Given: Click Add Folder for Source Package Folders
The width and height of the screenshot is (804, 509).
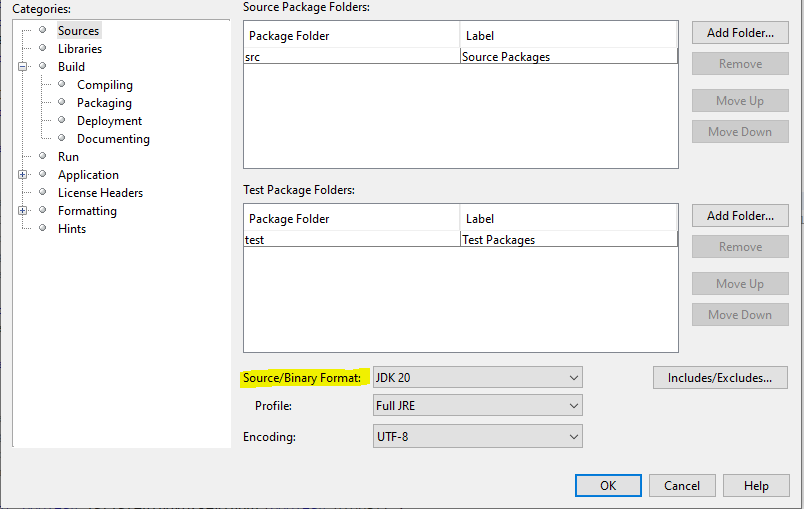Looking at the screenshot, I should (x=740, y=33).
